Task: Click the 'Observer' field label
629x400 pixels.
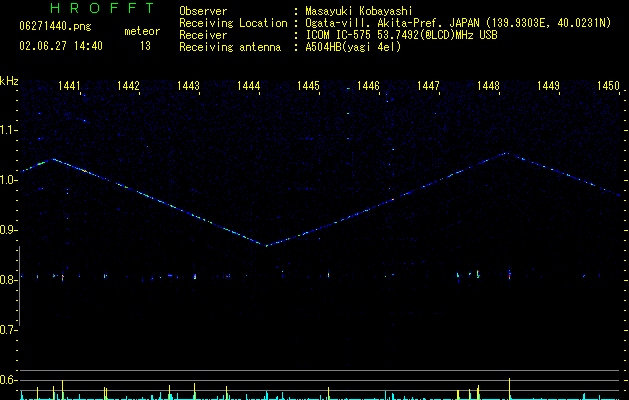Action: click(203, 11)
